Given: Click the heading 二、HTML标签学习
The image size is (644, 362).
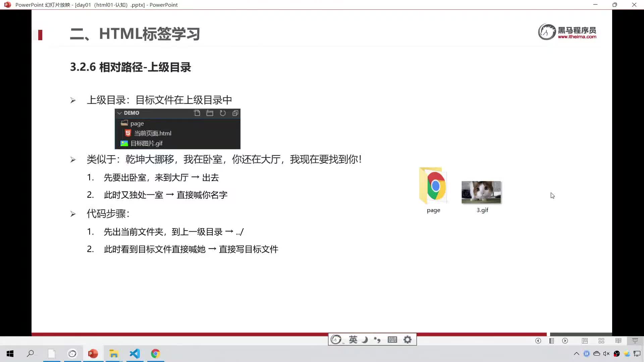Looking at the screenshot, I should point(135,34).
